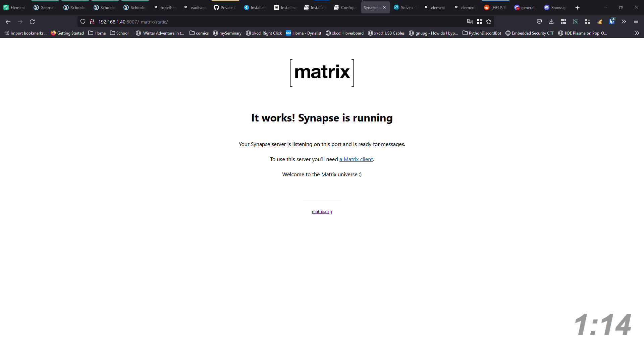Switch to the Private GitHub tab
The image size is (644, 349).
(x=225, y=8)
